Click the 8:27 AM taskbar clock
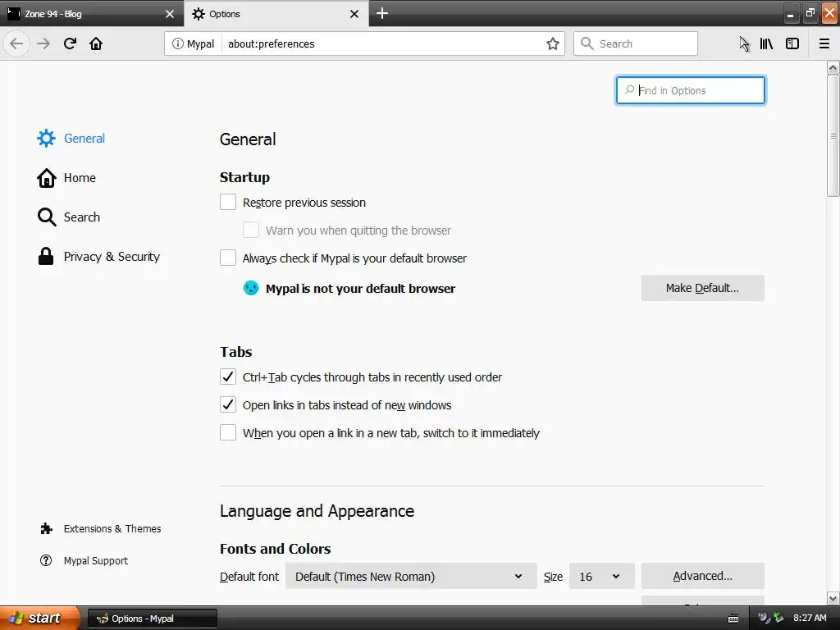This screenshot has height=630, width=840. tap(810, 619)
